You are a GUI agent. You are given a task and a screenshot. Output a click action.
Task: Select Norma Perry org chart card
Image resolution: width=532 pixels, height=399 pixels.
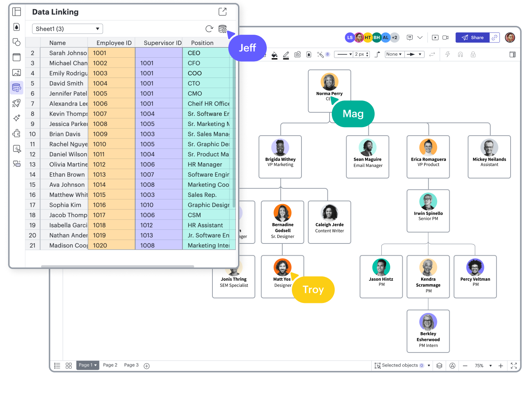click(330, 91)
